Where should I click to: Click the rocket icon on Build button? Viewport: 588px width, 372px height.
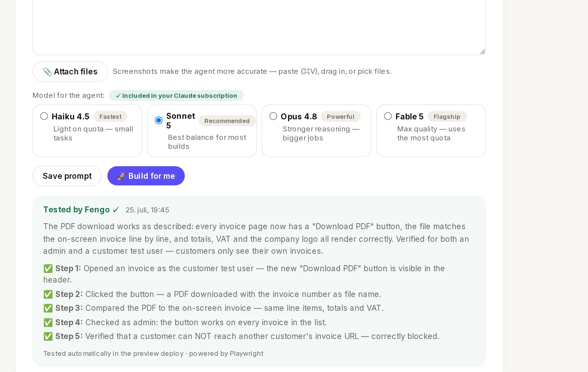coord(121,176)
